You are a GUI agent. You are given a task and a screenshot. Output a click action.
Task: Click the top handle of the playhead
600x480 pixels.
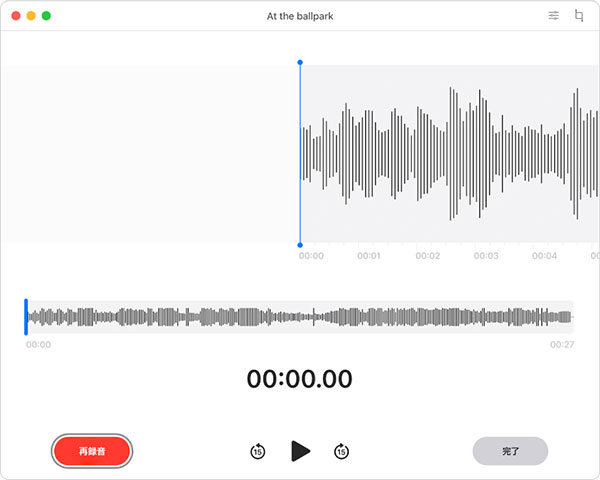point(300,62)
